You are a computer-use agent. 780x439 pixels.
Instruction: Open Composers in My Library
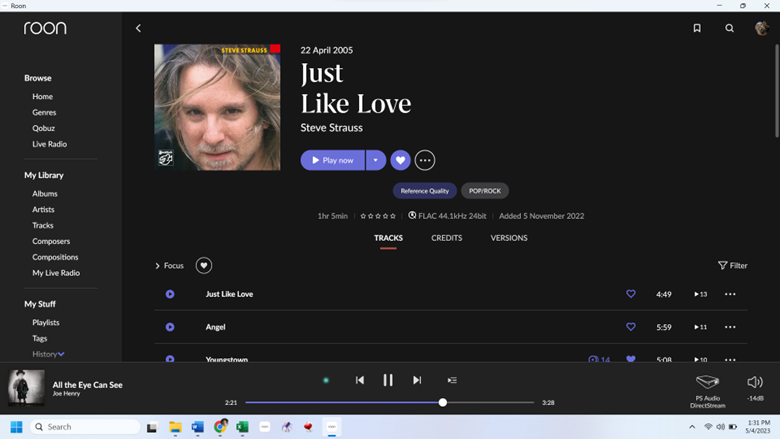51,242
